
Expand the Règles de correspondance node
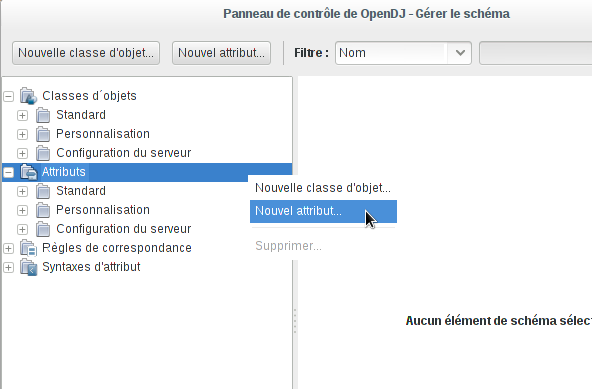tap(8, 249)
